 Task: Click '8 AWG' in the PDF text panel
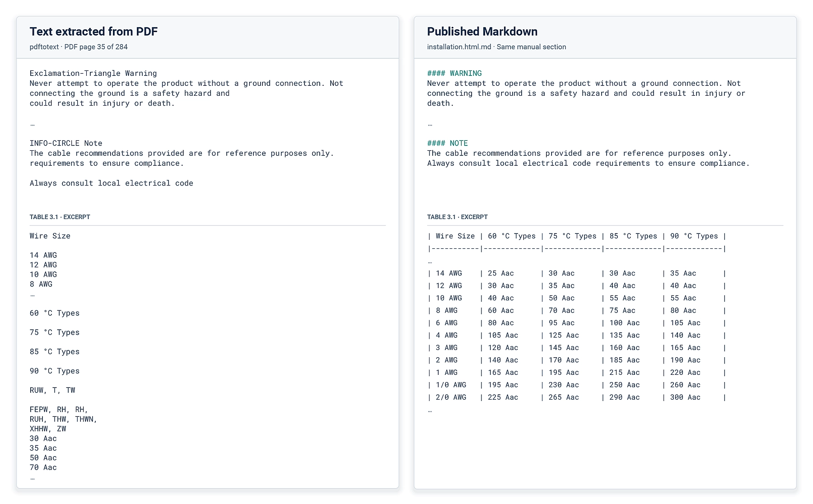(x=41, y=284)
